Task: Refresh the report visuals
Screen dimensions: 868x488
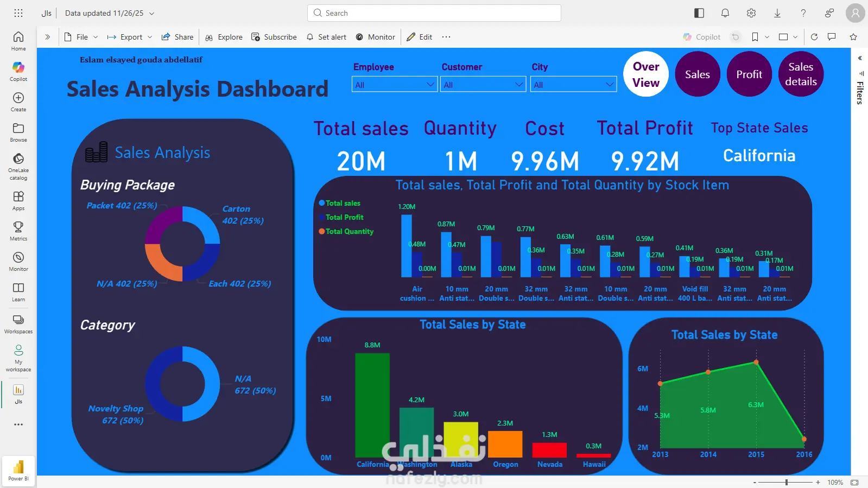Action: (814, 37)
